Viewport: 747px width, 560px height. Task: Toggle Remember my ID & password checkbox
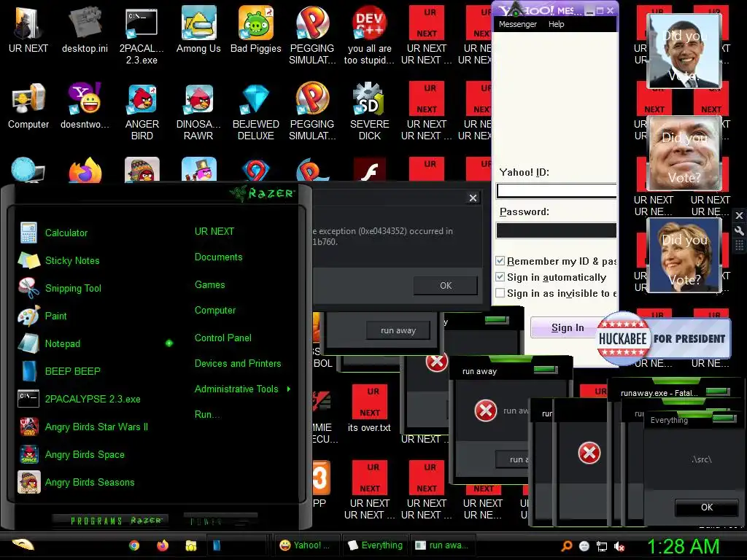pyautogui.click(x=500, y=261)
